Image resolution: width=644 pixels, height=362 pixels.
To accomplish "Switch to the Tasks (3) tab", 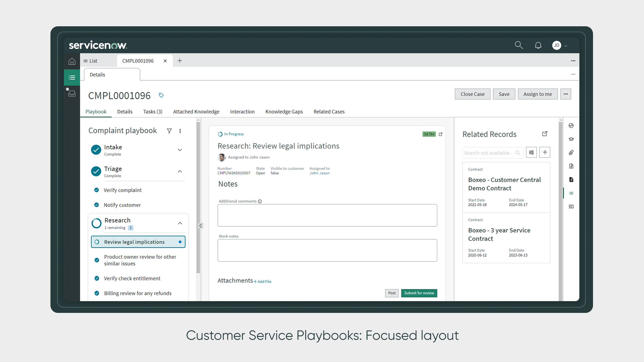I will click(152, 112).
